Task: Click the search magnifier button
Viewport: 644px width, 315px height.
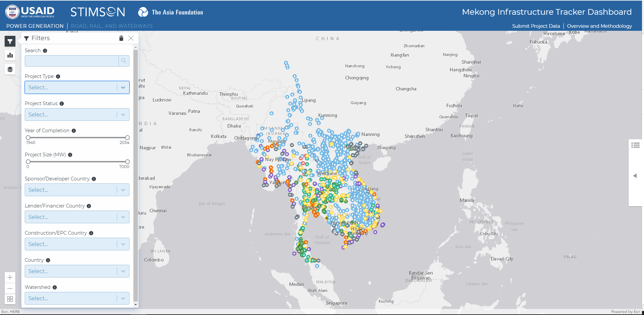Action: (124, 61)
